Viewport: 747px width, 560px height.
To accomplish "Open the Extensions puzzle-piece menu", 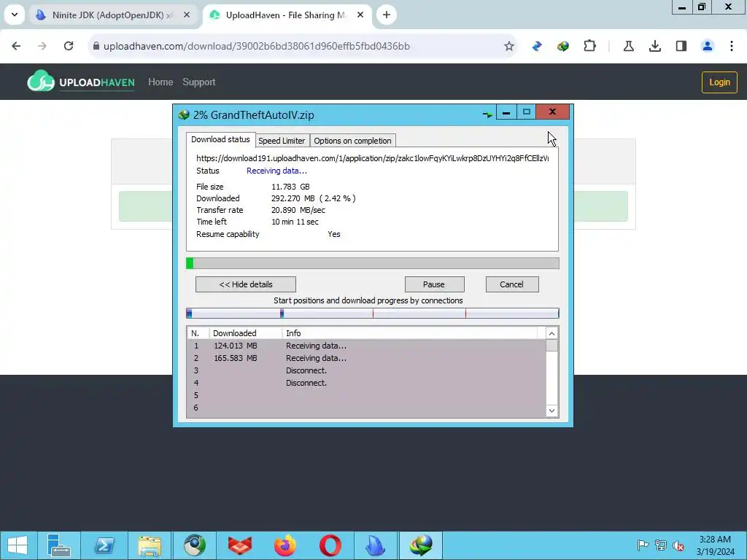I will [x=589, y=46].
